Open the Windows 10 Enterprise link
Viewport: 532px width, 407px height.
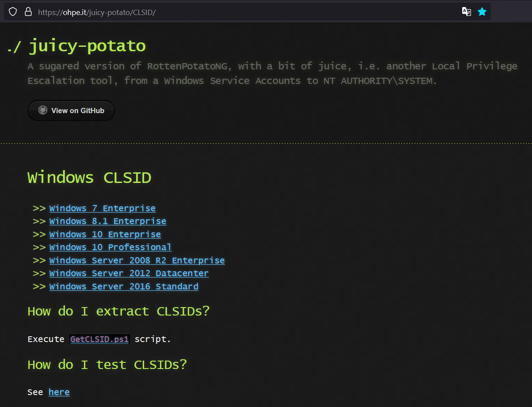tap(105, 234)
